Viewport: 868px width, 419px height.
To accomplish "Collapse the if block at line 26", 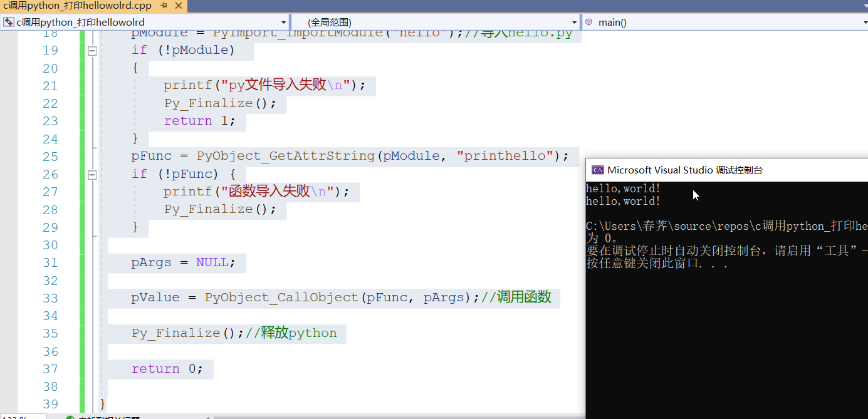I will coord(92,174).
